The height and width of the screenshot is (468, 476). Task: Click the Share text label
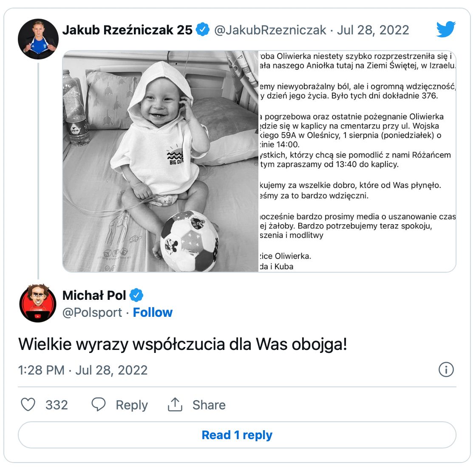209,405
